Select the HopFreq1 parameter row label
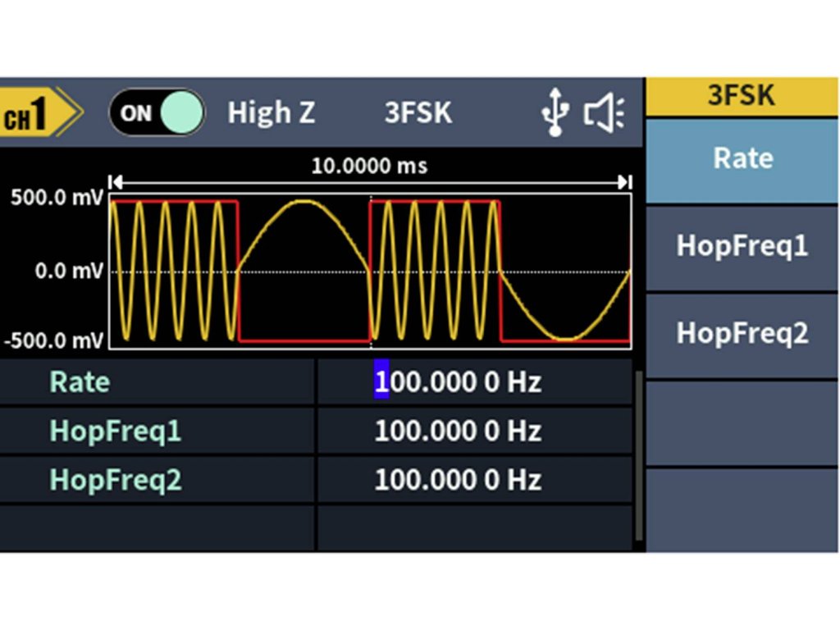The image size is (840, 630). (x=115, y=431)
